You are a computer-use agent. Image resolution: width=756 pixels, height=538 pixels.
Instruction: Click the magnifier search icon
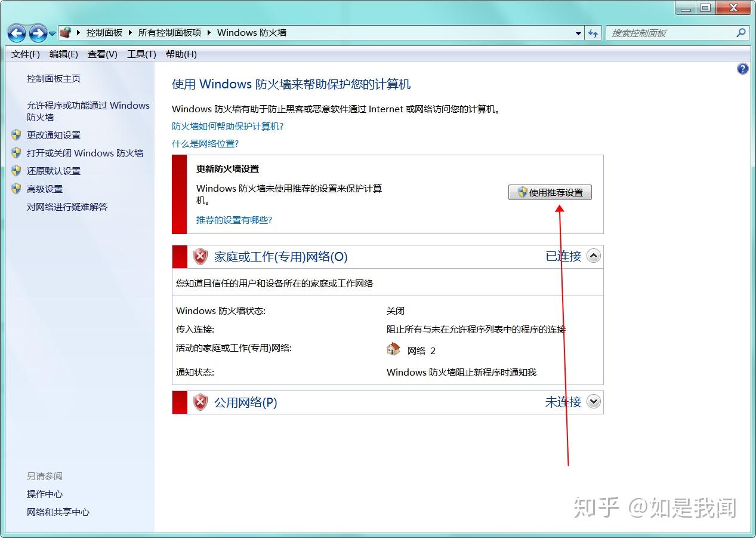click(742, 33)
